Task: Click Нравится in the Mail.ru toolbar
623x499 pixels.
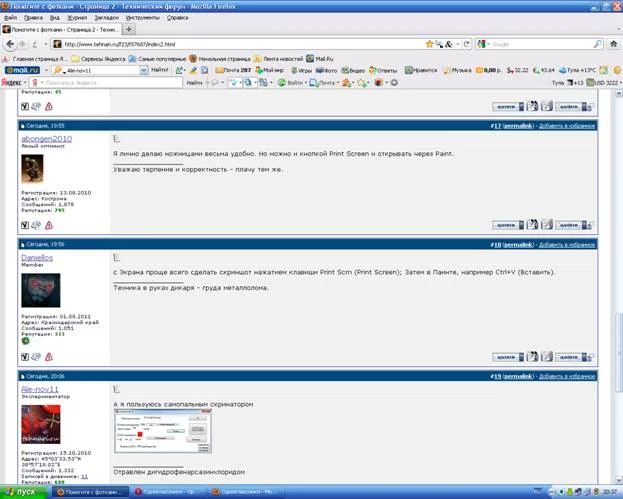Action: coord(421,70)
